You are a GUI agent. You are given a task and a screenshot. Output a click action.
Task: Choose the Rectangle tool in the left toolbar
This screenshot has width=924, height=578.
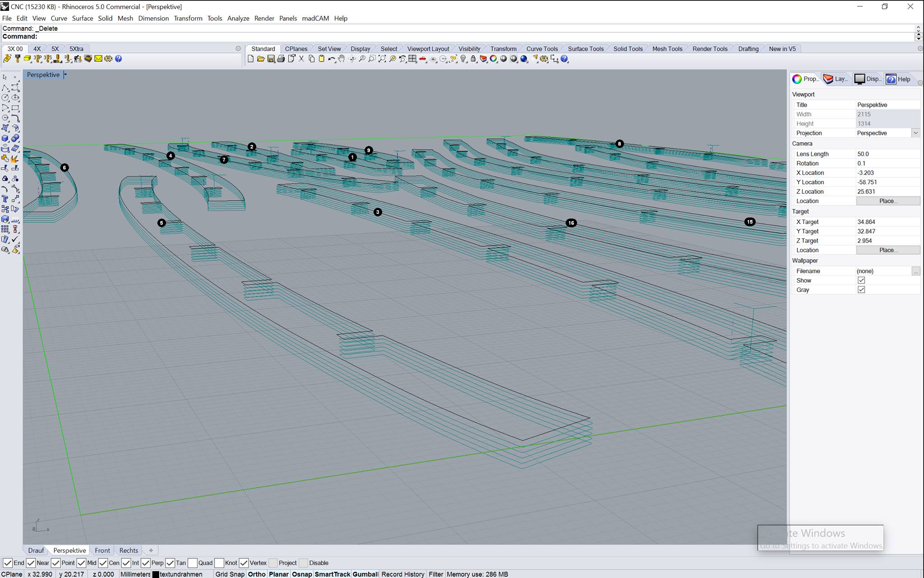[15, 108]
